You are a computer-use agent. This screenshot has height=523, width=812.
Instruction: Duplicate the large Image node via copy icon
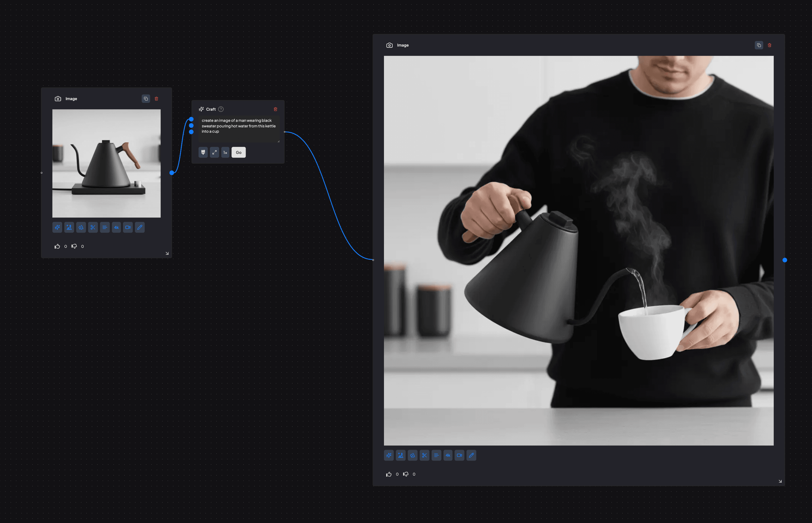click(x=759, y=45)
